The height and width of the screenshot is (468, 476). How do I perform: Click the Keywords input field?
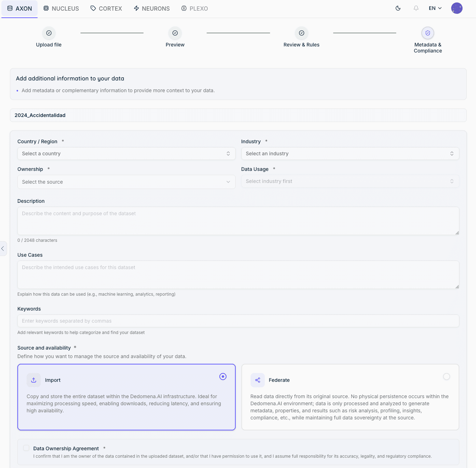coord(238,321)
